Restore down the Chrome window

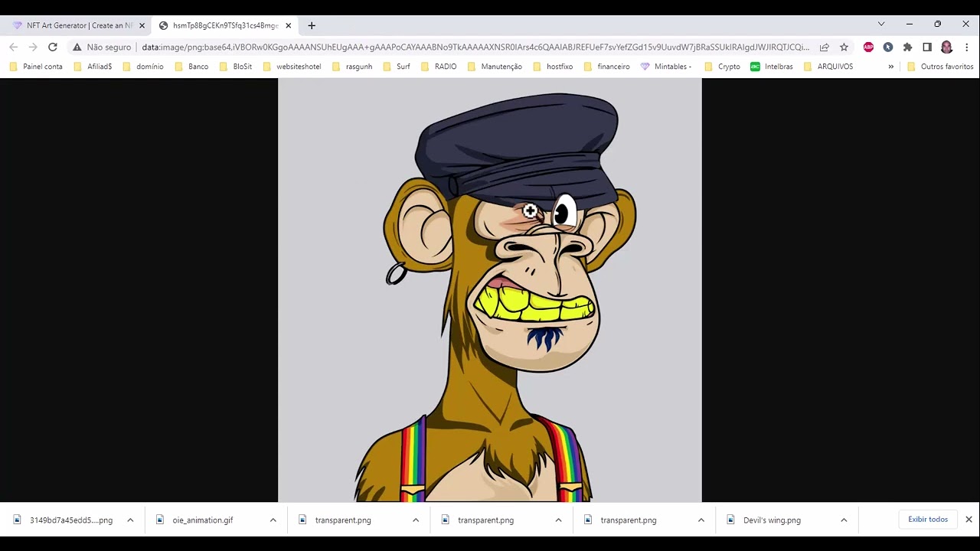point(937,24)
